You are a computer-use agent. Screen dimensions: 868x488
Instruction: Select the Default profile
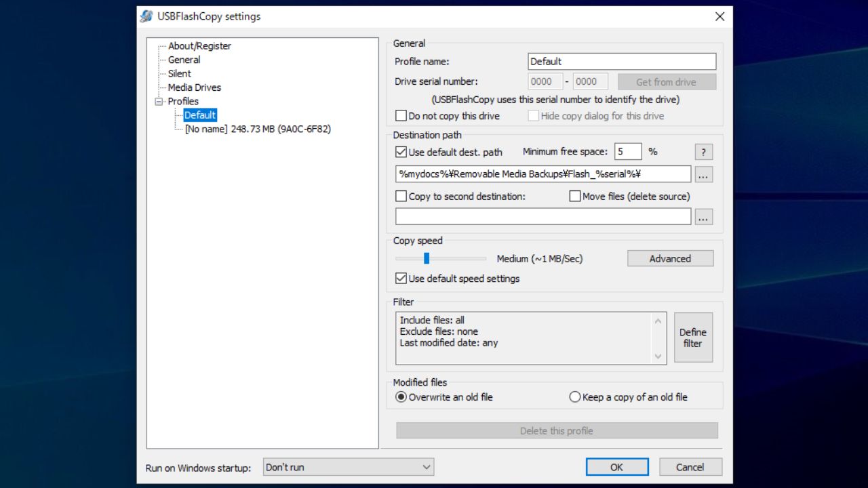click(x=200, y=115)
